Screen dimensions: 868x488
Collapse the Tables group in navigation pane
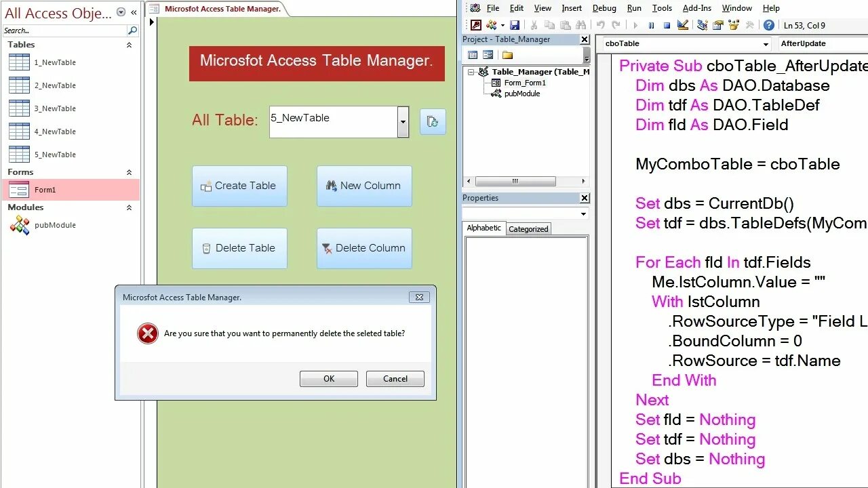tap(129, 45)
